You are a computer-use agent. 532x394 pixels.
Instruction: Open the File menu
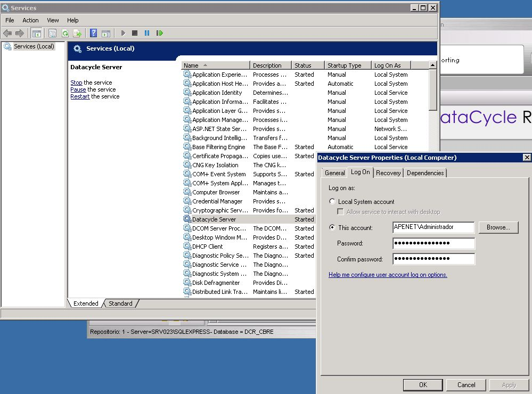10,20
